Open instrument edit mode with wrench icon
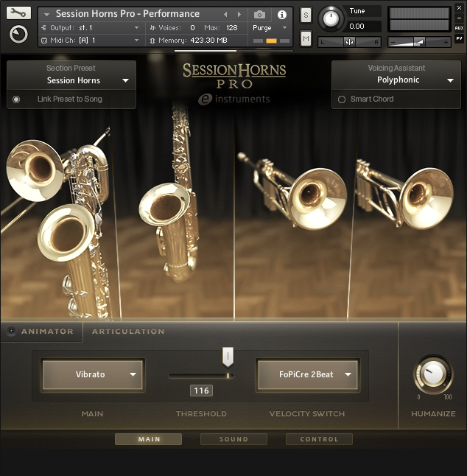467x476 pixels. click(18, 13)
